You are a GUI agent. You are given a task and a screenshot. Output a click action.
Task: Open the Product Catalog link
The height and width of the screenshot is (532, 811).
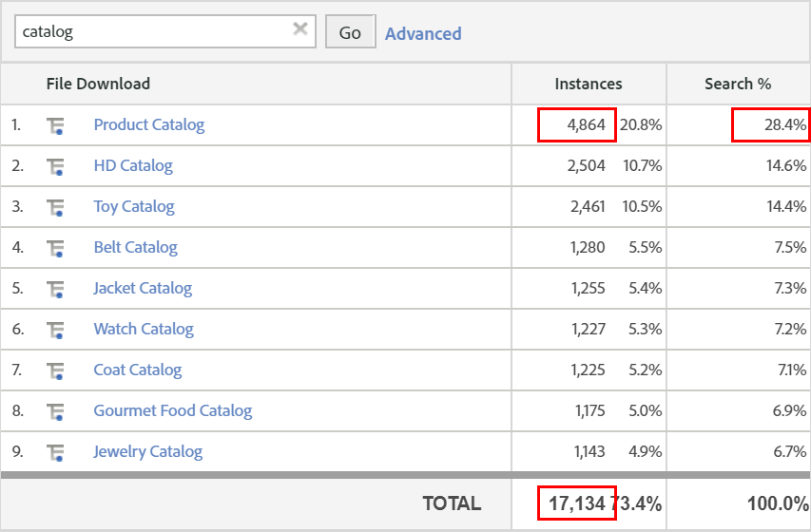tap(148, 124)
